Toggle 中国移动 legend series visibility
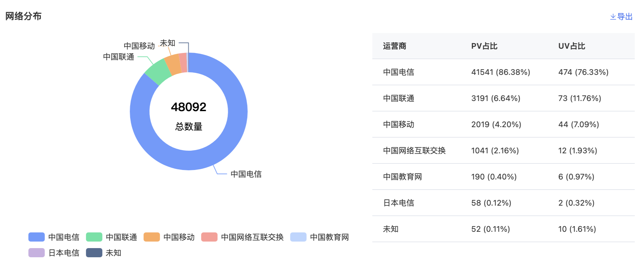The height and width of the screenshot is (270, 644). point(169,237)
